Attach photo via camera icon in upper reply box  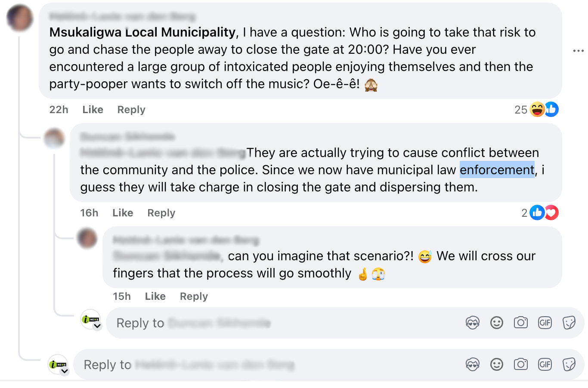520,323
